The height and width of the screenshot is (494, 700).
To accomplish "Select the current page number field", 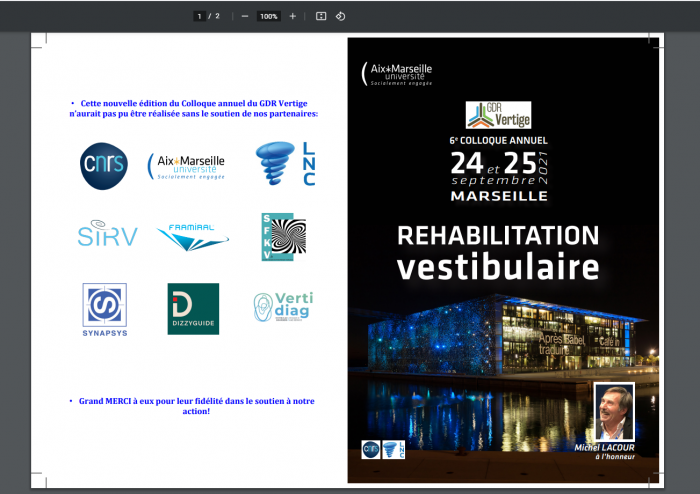I will click(x=199, y=17).
